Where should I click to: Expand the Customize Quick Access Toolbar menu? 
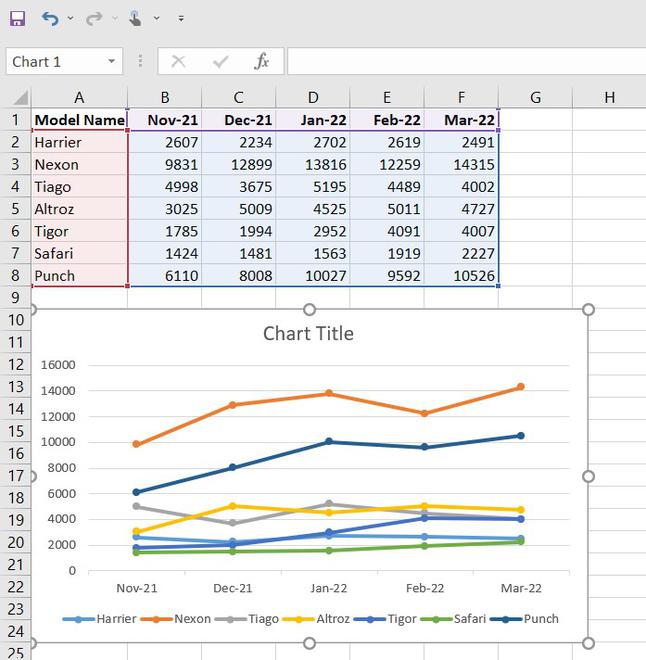pos(181,19)
